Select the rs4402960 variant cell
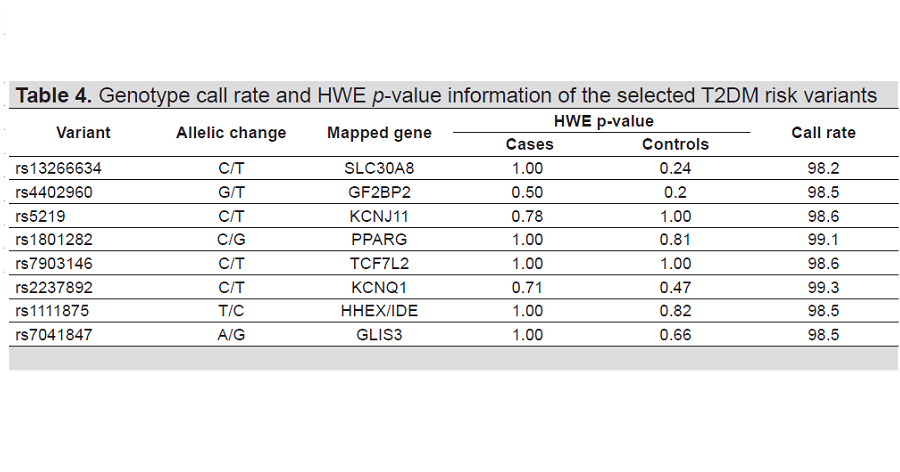 point(55,192)
